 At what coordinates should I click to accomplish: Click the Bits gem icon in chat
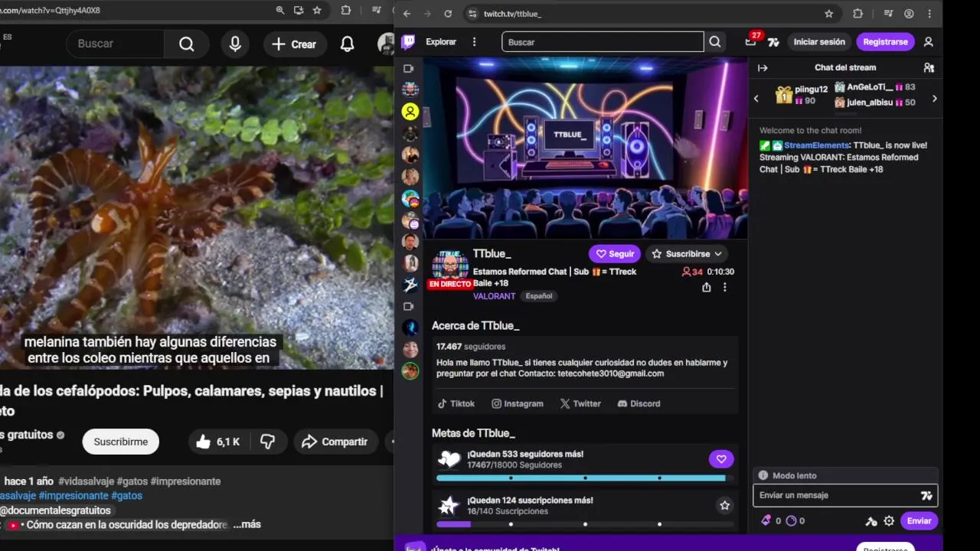(766, 521)
